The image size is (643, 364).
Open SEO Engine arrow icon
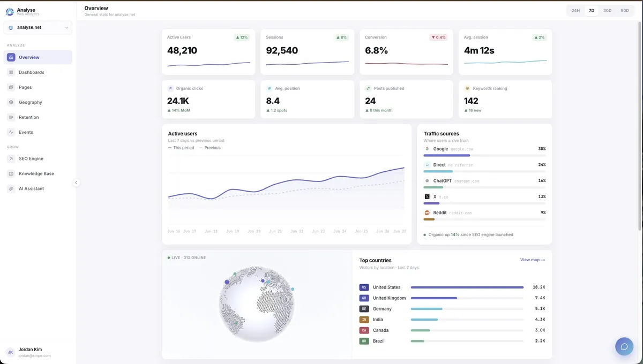click(11, 158)
